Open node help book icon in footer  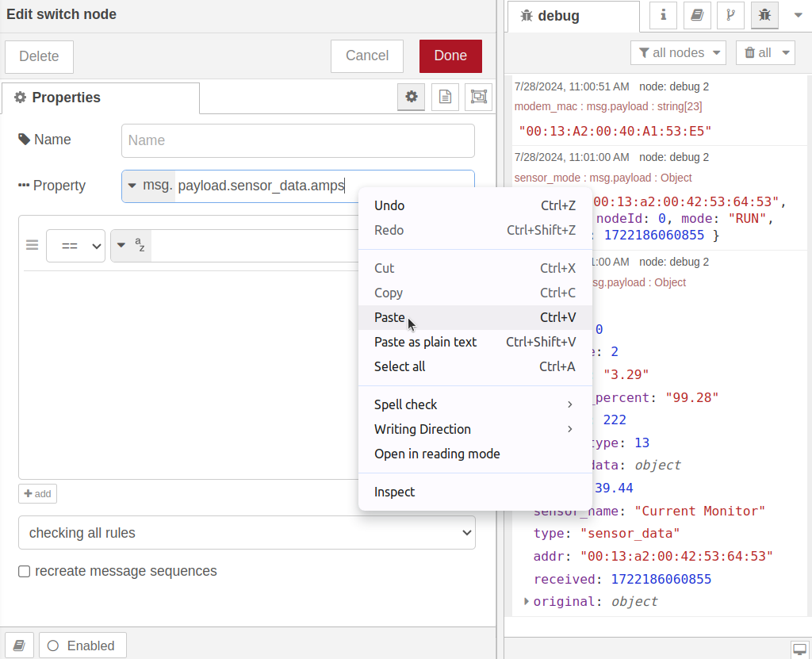click(20, 646)
